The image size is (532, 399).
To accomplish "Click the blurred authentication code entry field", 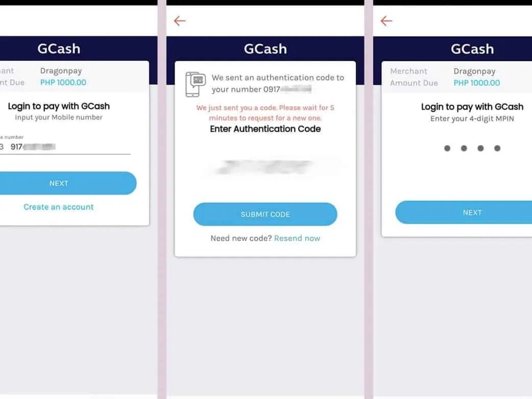I will pos(264,167).
